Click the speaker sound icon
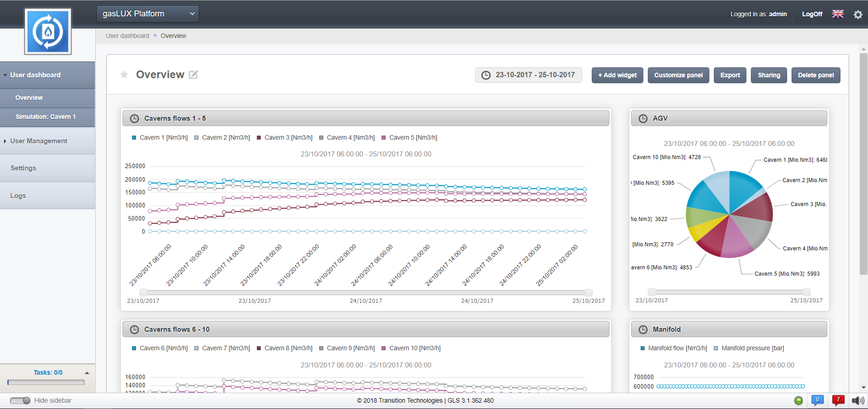The image size is (868, 409). (857, 400)
